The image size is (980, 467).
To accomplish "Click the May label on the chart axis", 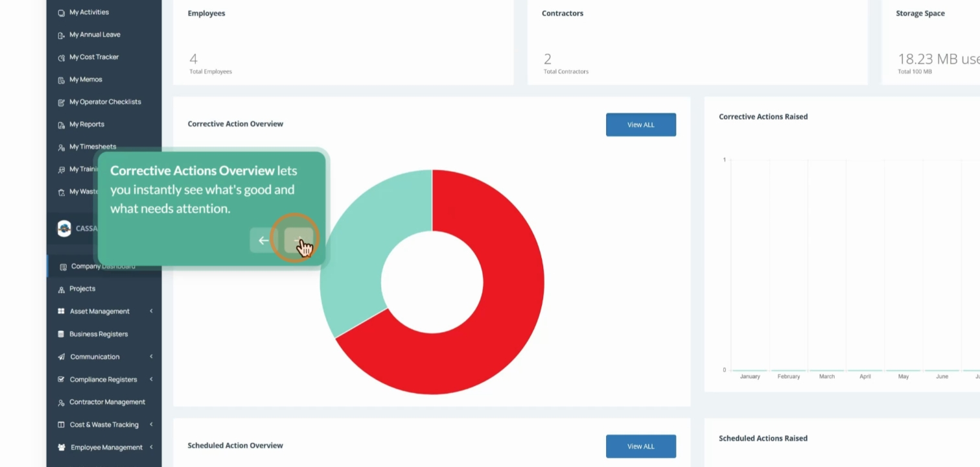I will [904, 377].
